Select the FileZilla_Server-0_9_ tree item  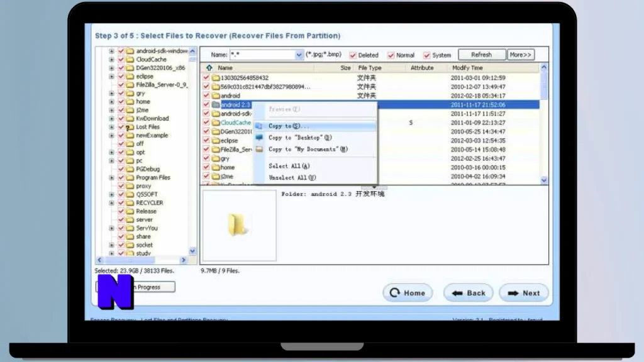click(162, 85)
